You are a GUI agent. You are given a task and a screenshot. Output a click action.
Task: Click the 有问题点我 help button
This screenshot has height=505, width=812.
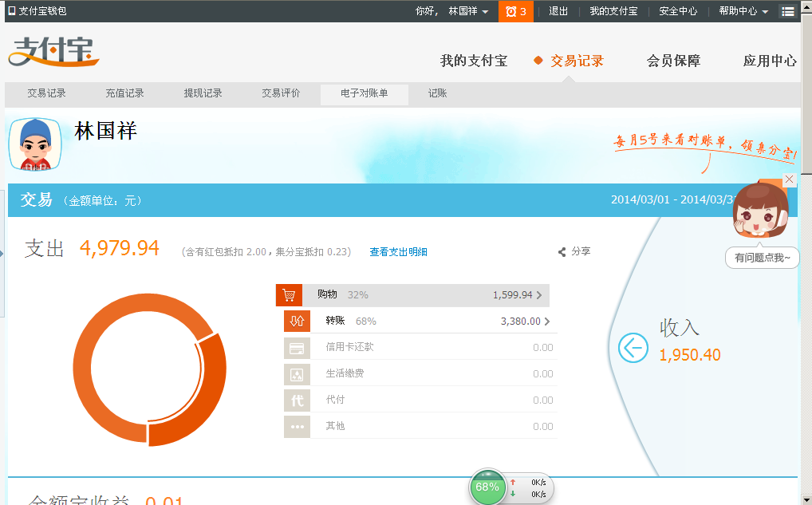point(762,258)
